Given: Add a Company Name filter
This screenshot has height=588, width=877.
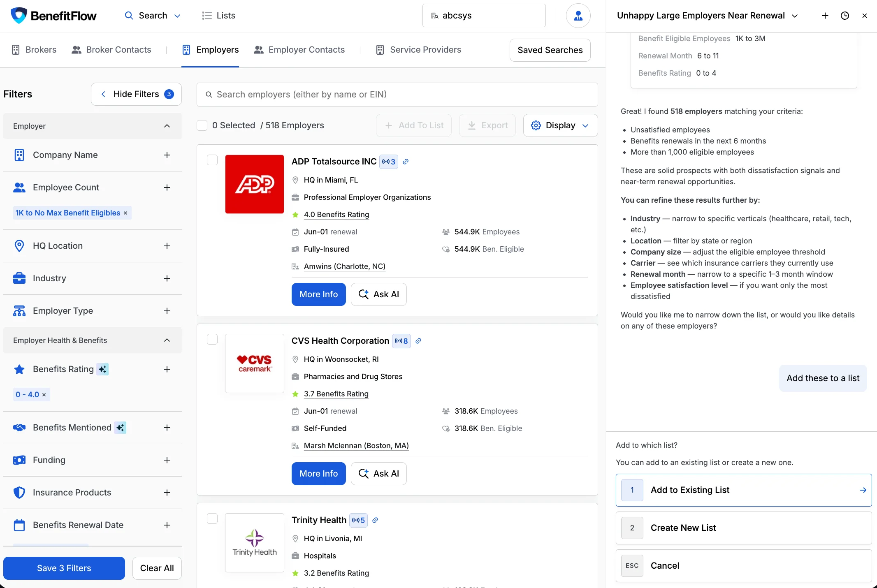Looking at the screenshot, I should pos(167,155).
